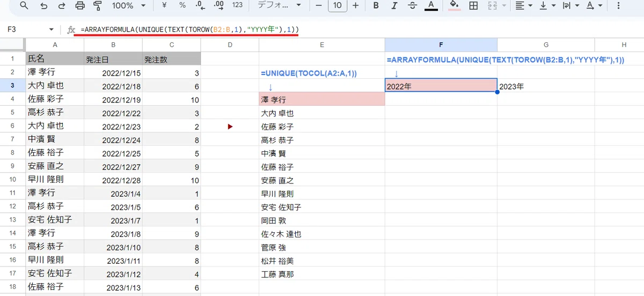Open the three-dot more options menu
The width and height of the screenshot is (644, 296).
click(619, 6)
